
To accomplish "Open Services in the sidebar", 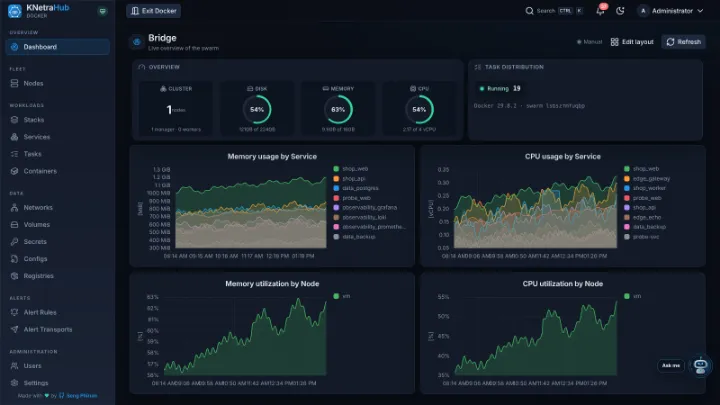I will 57,137.
